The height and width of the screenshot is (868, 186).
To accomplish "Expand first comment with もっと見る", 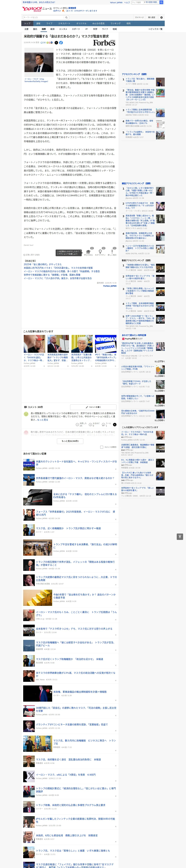I will click(x=43, y=420).
